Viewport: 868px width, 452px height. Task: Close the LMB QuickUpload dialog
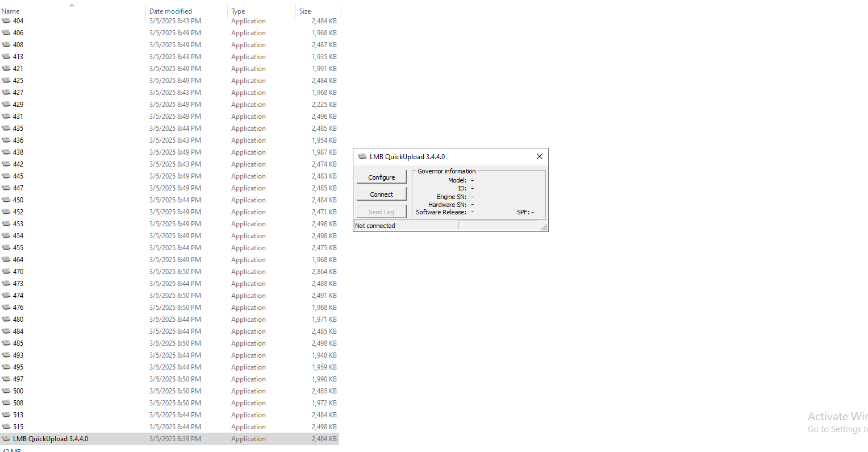(540, 156)
